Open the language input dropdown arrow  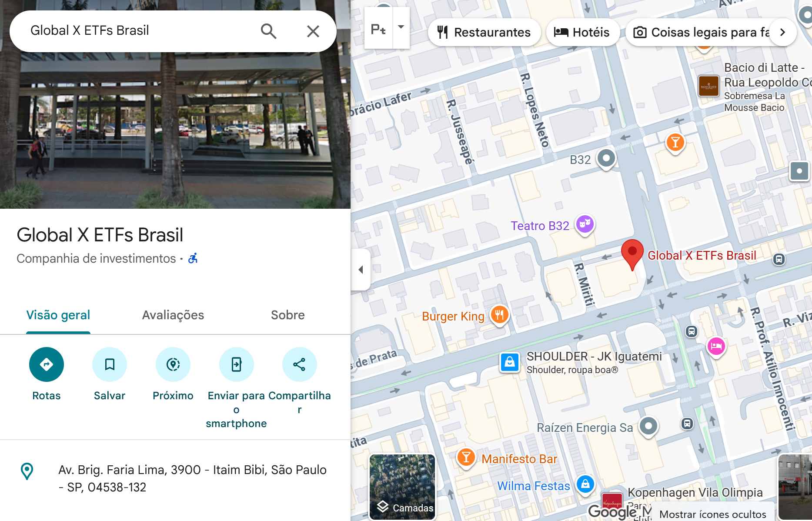(401, 28)
